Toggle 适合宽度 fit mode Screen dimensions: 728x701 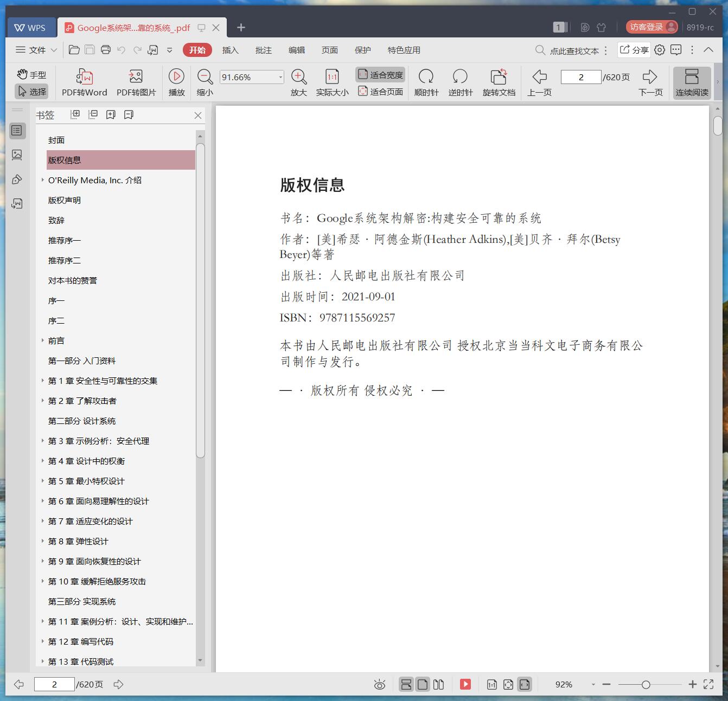pyautogui.click(x=380, y=75)
